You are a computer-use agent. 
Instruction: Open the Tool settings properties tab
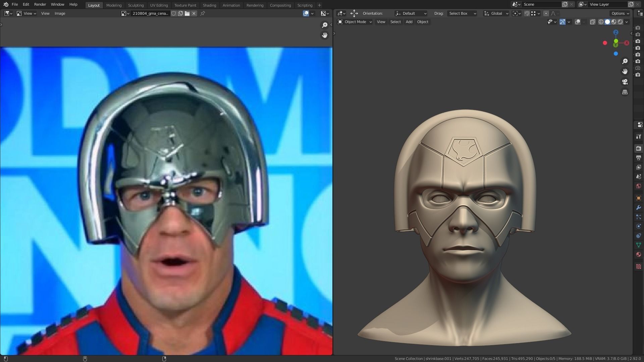(x=638, y=136)
